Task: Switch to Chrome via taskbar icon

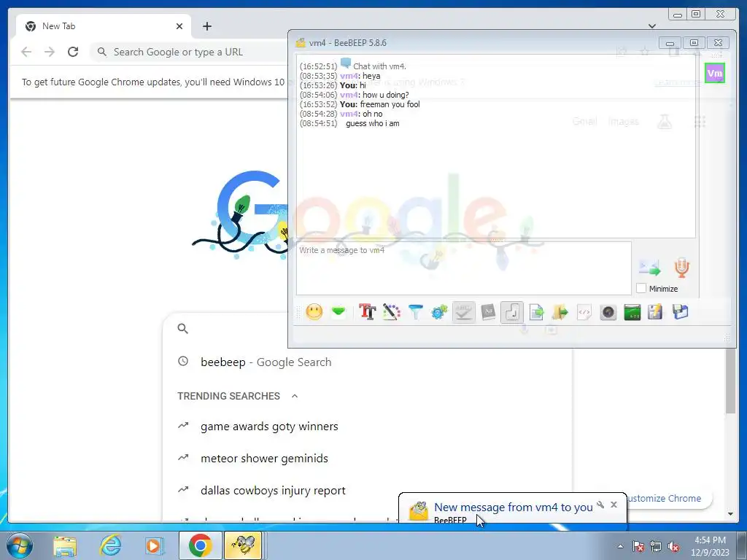Action: tap(200, 545)
